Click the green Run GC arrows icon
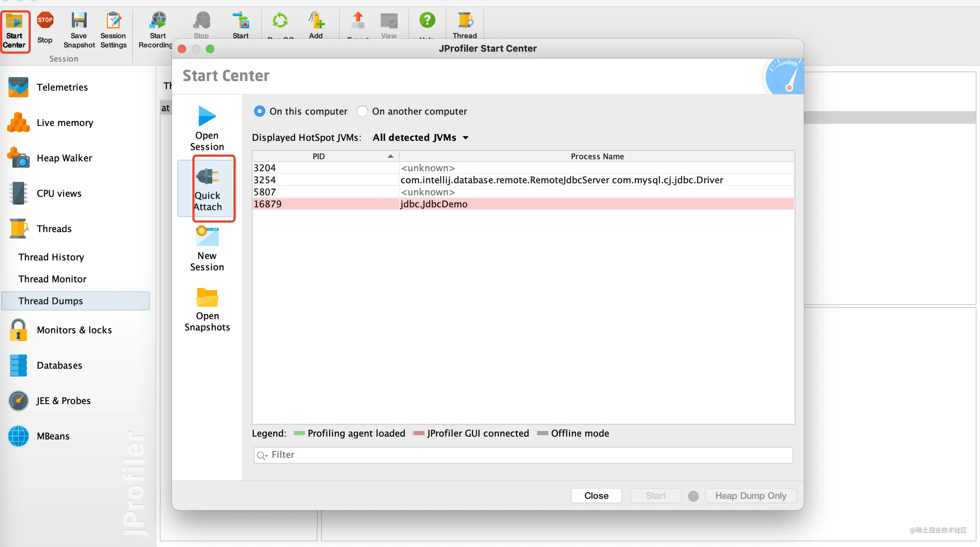 281,21
